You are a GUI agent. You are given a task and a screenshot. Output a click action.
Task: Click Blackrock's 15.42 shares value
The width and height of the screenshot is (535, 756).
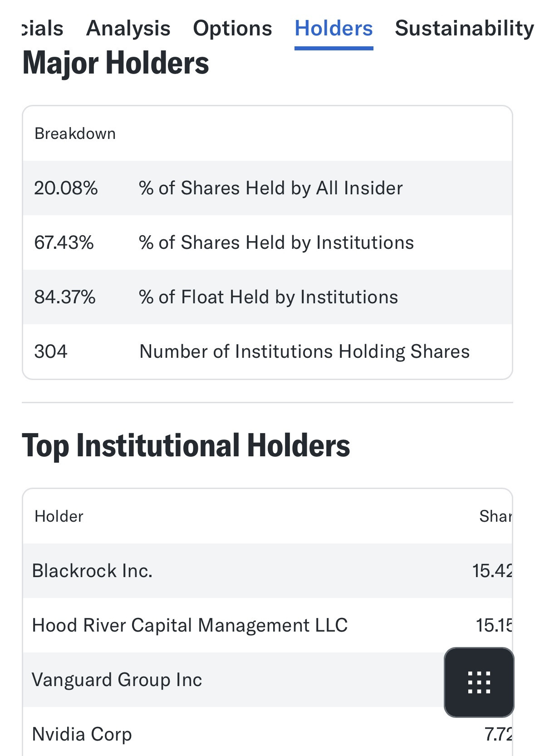[x=492, y=571]
